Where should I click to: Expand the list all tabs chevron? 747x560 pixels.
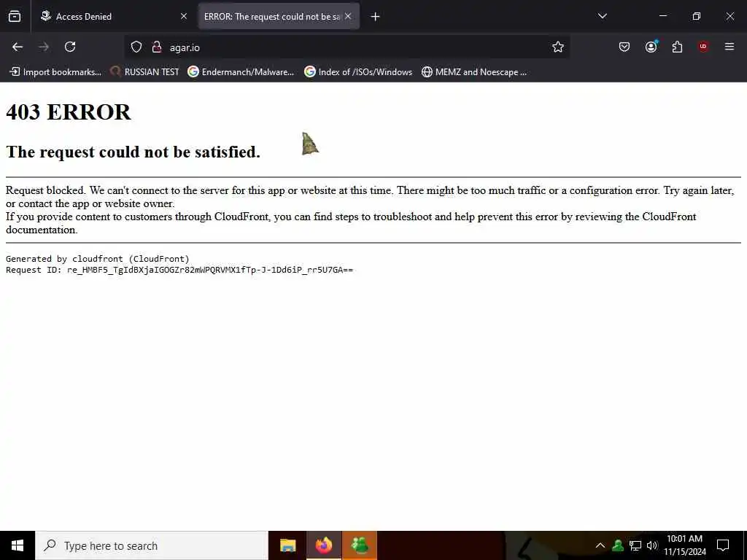pyautogui.click(x=602, y=16)
